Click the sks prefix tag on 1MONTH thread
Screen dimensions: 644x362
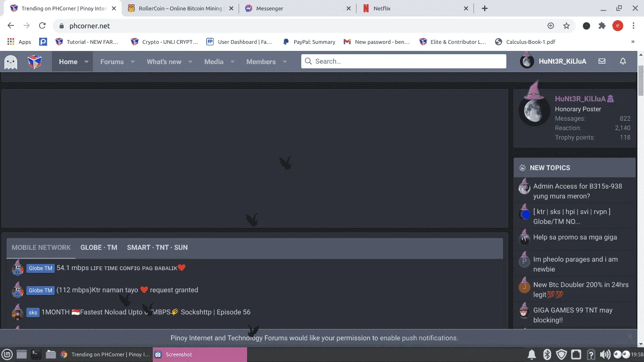pos(33,312)
